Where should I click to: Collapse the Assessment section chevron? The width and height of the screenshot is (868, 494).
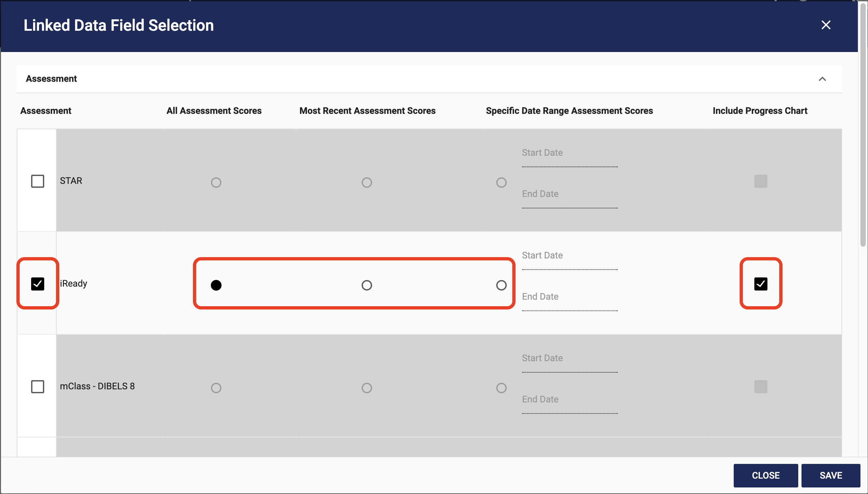pyautogui.click(x=822, y=79)
